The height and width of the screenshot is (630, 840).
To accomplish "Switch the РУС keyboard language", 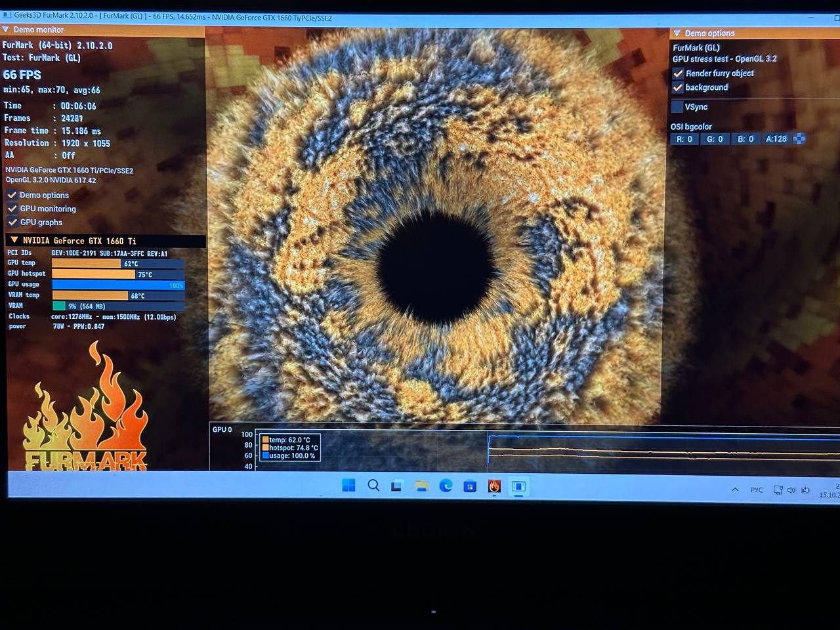I will [757, 490].
